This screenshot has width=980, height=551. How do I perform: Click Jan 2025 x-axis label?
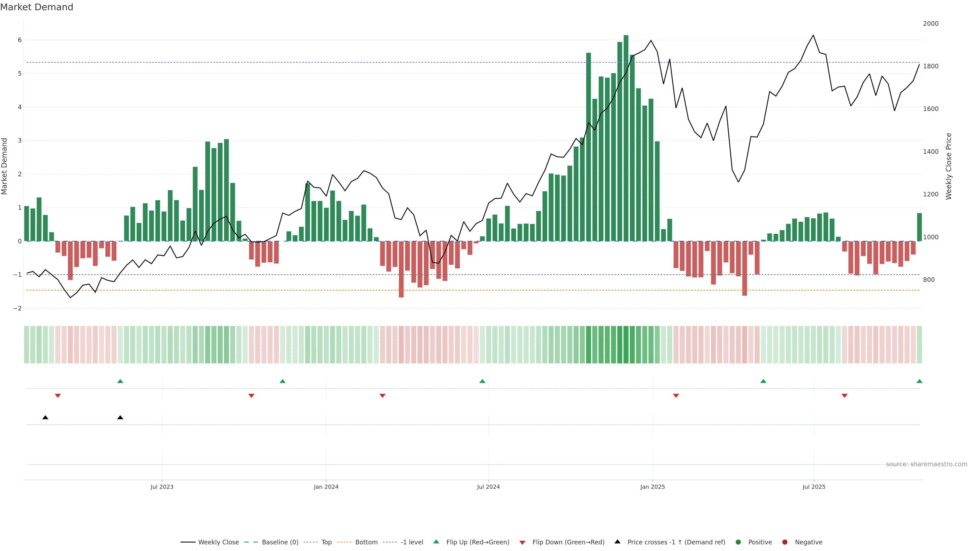[x=653, y=487]
